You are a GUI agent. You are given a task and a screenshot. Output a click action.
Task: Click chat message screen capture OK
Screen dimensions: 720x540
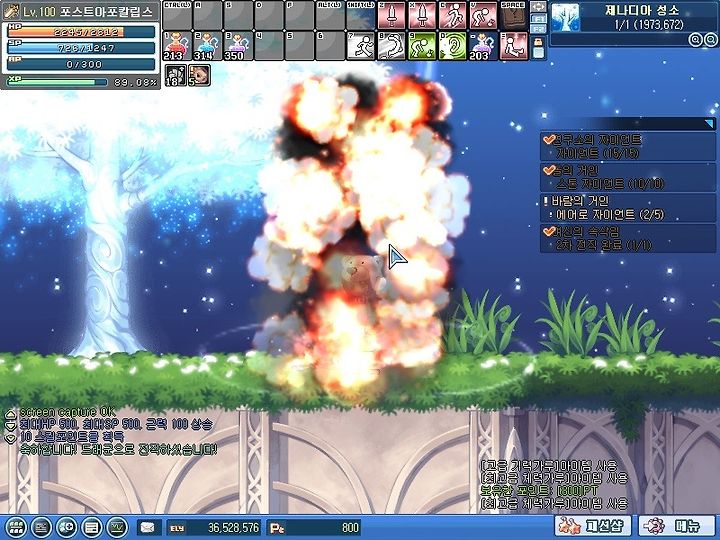pyautogui.click(x=67, y=412)
